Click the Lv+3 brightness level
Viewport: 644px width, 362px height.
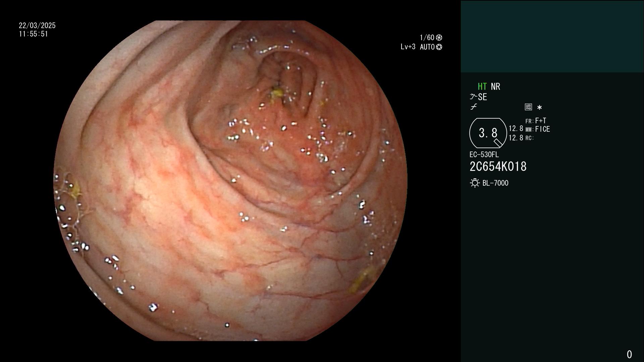(408, 47)
